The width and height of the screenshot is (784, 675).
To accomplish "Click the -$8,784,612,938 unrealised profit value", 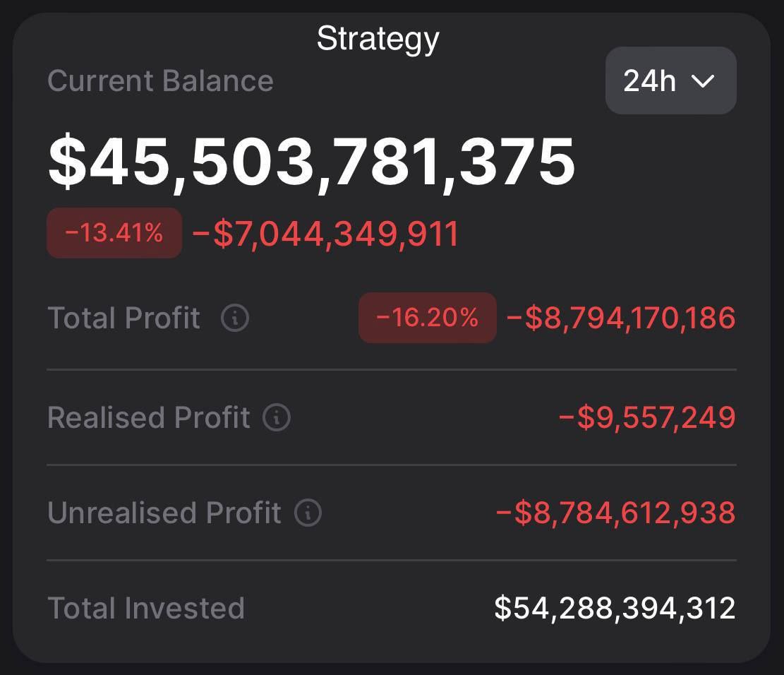I will [615, 513].
